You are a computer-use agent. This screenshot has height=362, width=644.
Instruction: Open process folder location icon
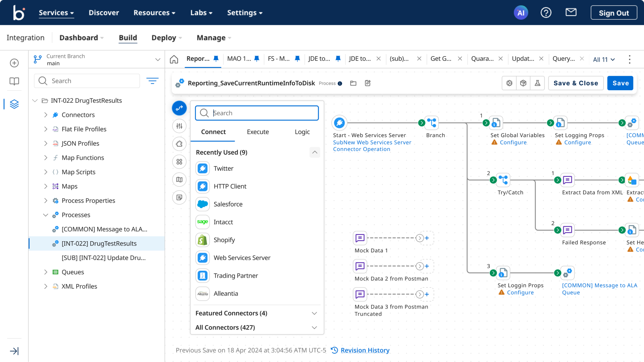353,83
